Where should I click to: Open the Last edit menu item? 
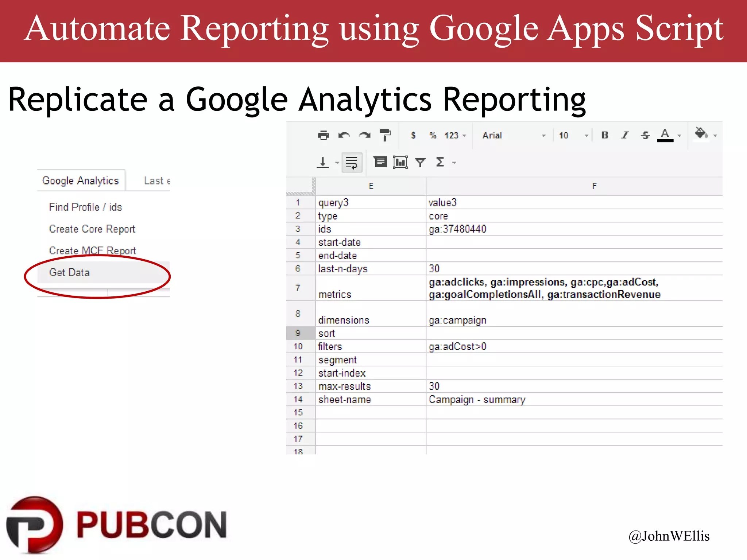(x=157, y=181)
